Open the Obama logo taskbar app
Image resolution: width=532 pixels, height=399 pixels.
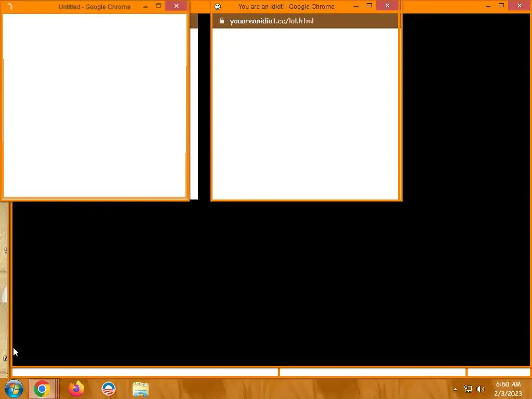pyautogui.click(x=109, y=389)
